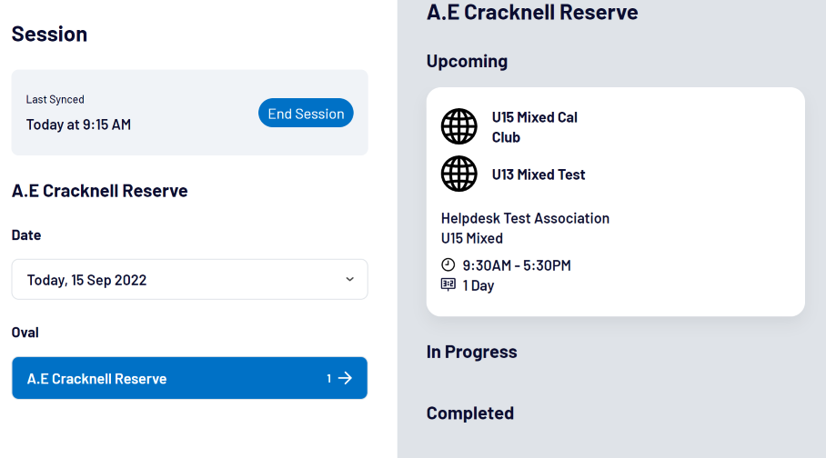
Task: Expand the date selector chevron arrow
Action: 349,279
